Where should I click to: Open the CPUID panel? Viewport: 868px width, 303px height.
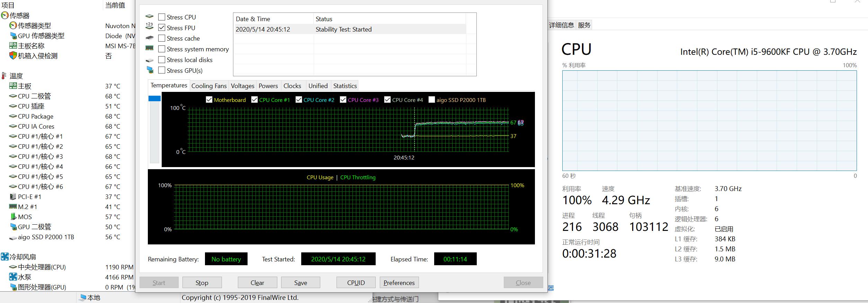tap(356, 283)
